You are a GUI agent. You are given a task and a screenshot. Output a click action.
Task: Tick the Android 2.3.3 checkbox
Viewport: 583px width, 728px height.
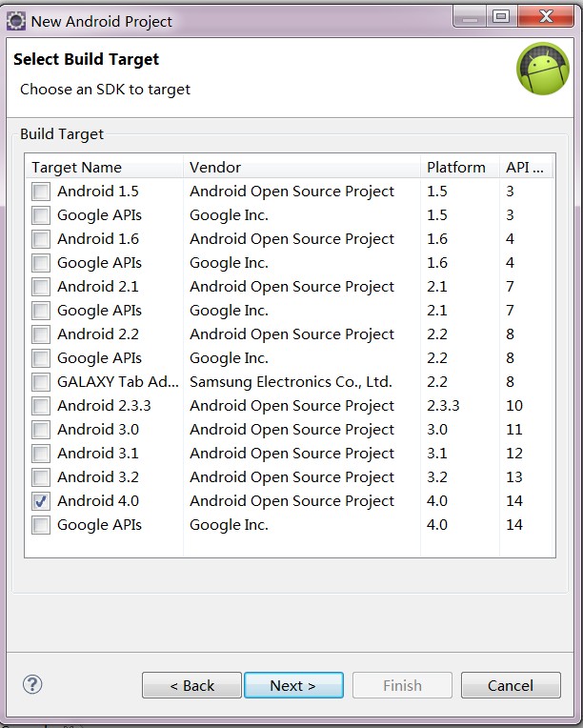(41, 406)
